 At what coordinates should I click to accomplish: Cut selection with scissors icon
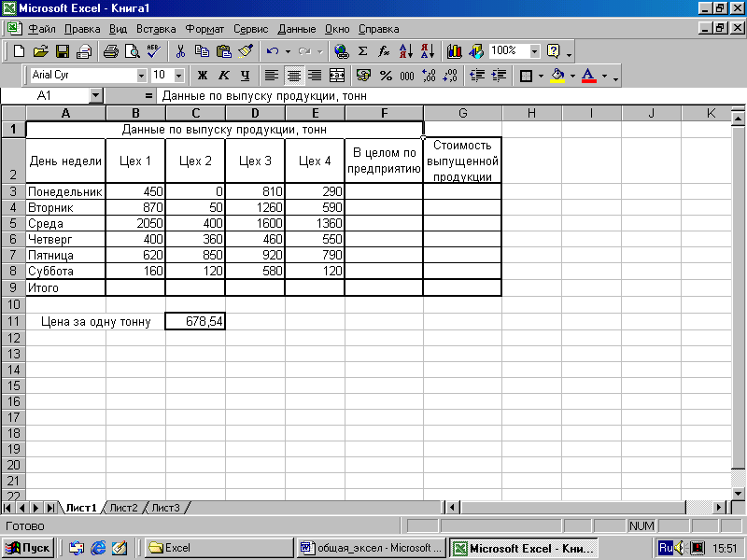(180, 51)
